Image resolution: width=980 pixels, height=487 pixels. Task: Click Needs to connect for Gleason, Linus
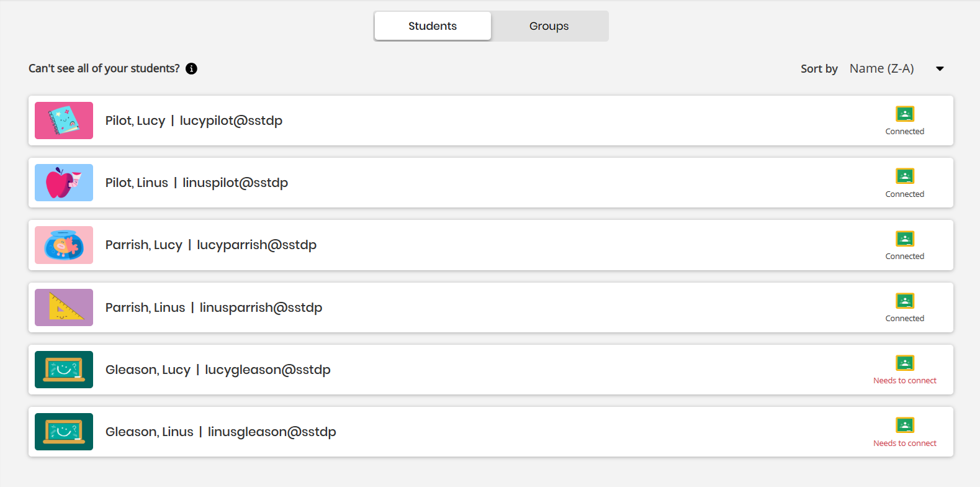coord(905,443)
